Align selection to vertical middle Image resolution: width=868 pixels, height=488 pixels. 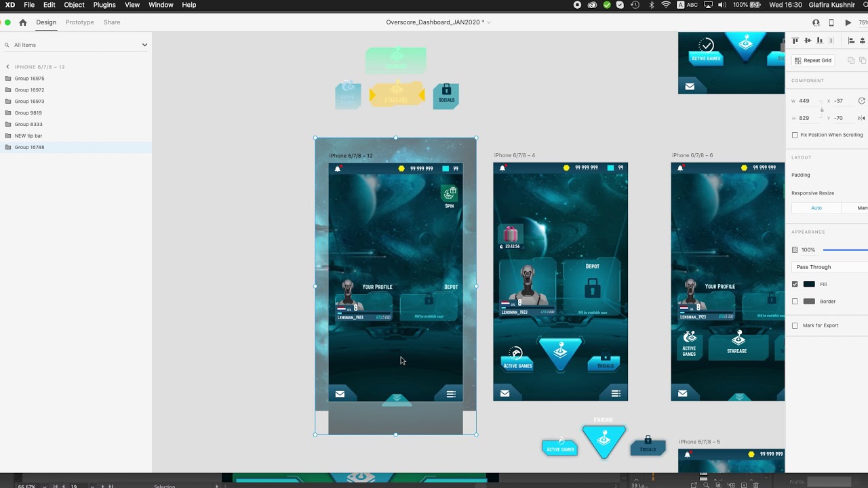[x=808, y=41]
